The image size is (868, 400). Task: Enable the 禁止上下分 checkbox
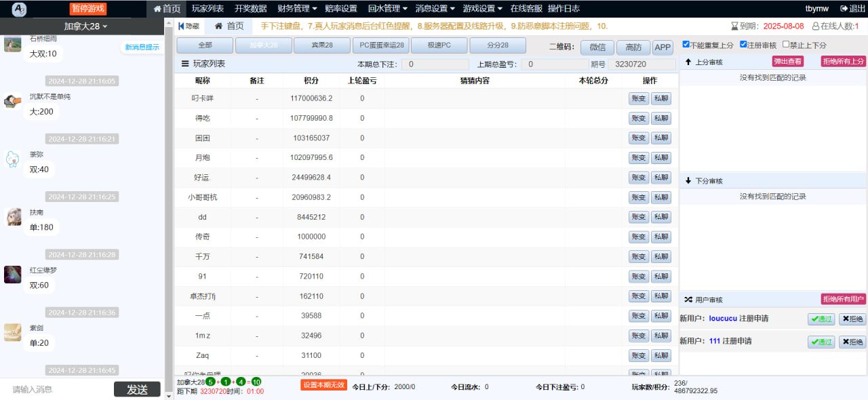(x=786, y=45)
